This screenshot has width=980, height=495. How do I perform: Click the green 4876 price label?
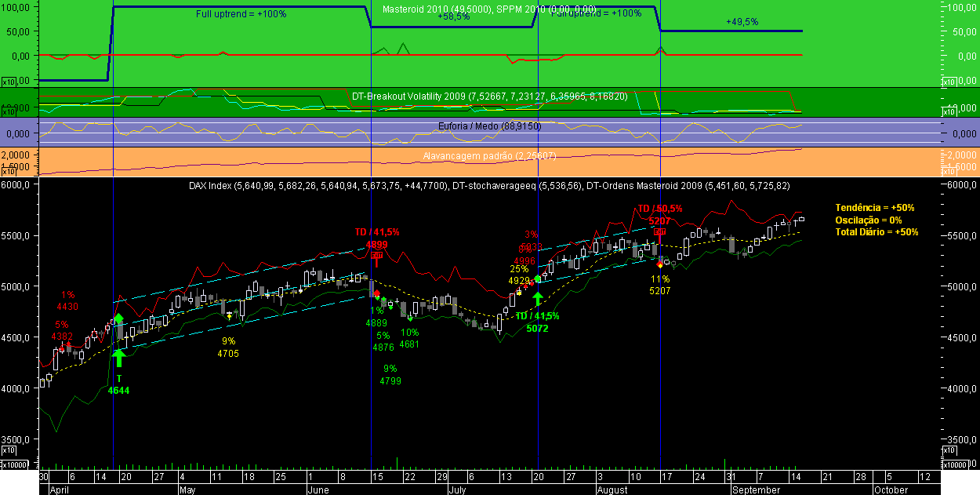[x=383, y=348]
